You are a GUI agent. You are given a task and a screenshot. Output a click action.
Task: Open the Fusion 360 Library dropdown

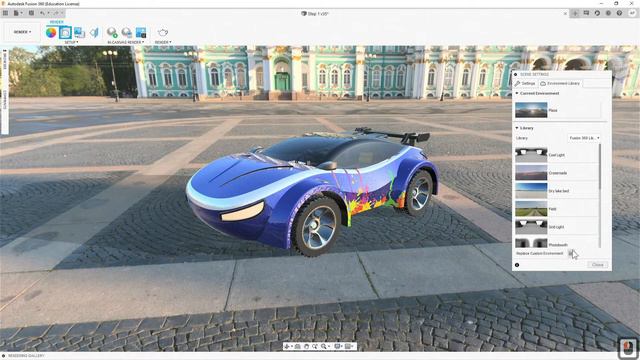click(584, 138)
